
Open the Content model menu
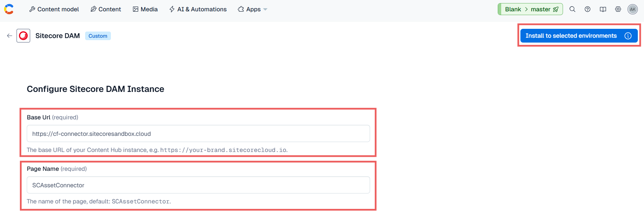point(54,9)
